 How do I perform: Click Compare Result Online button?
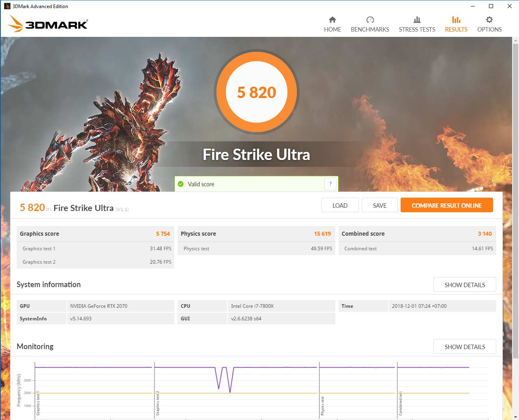446,205
